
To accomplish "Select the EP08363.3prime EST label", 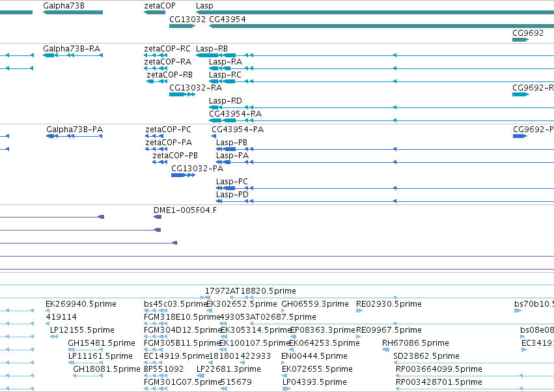I will coord(323,330).
